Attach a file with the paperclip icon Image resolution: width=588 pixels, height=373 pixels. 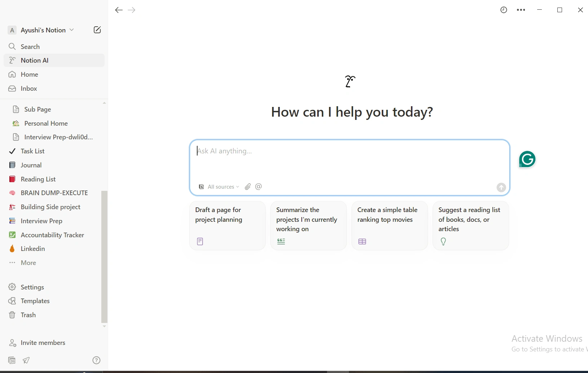248,186
